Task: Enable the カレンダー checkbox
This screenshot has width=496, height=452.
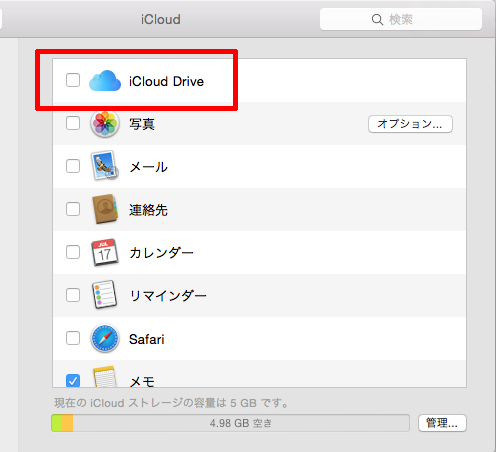Action: [73, 252]
